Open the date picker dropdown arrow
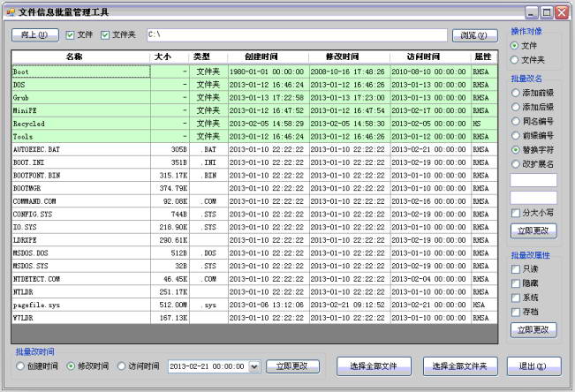Screen dimensions: 575x392 254,366
